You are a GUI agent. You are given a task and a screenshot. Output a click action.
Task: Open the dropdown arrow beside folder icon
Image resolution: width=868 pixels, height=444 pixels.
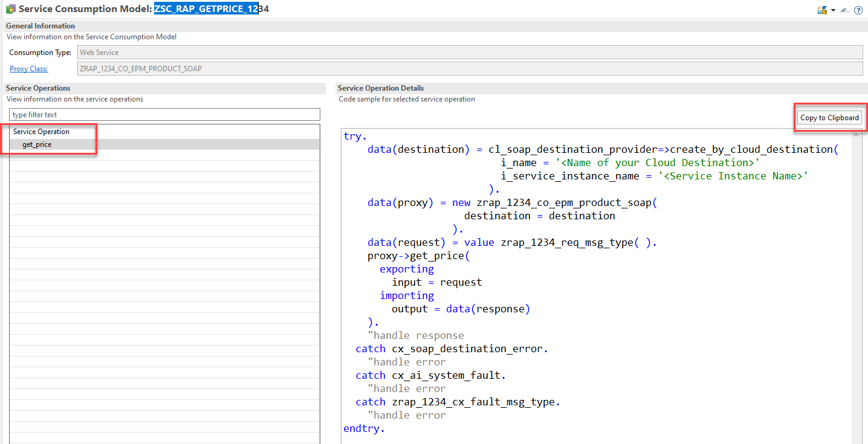pyautogui.click(x=833, y=10)
